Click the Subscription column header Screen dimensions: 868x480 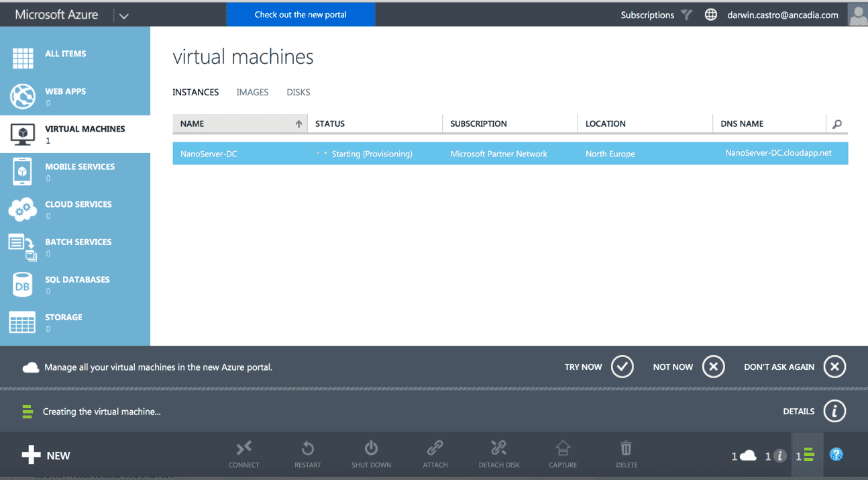(510, 124)
